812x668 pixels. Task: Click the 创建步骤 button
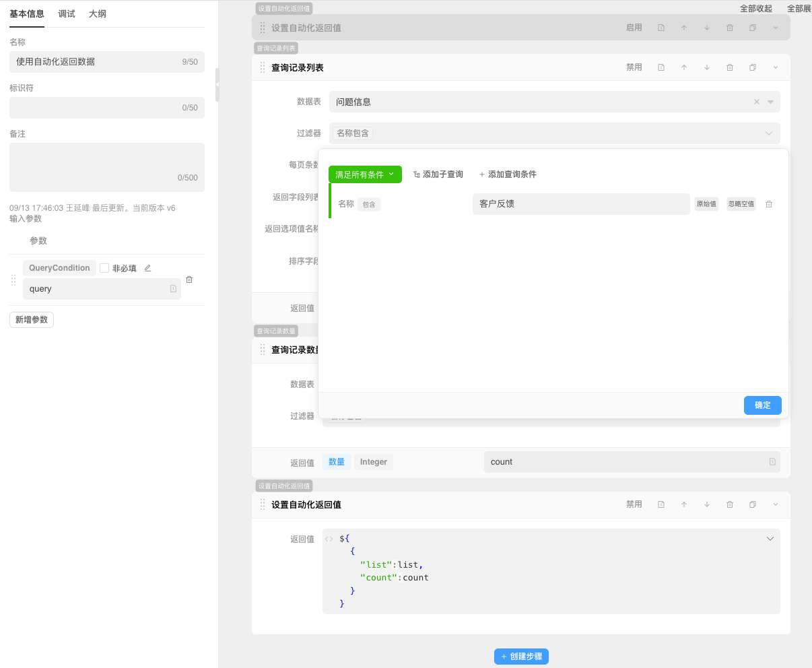point(521,657)
